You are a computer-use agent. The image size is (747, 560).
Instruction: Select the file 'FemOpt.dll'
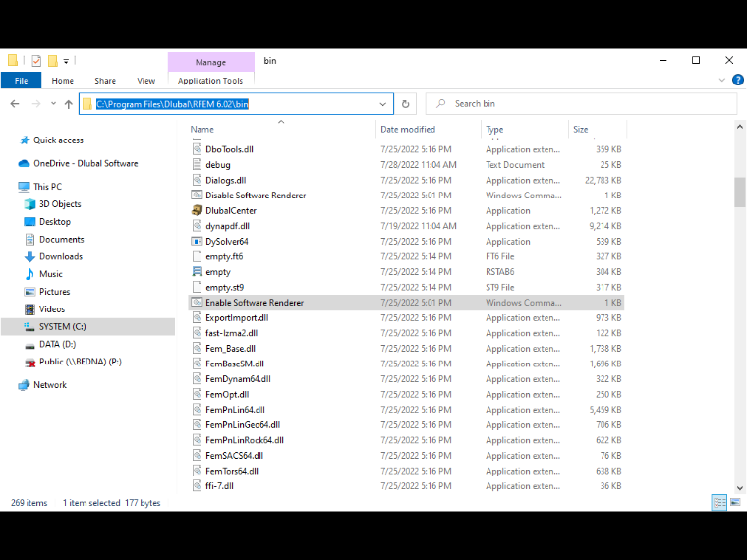406,394
